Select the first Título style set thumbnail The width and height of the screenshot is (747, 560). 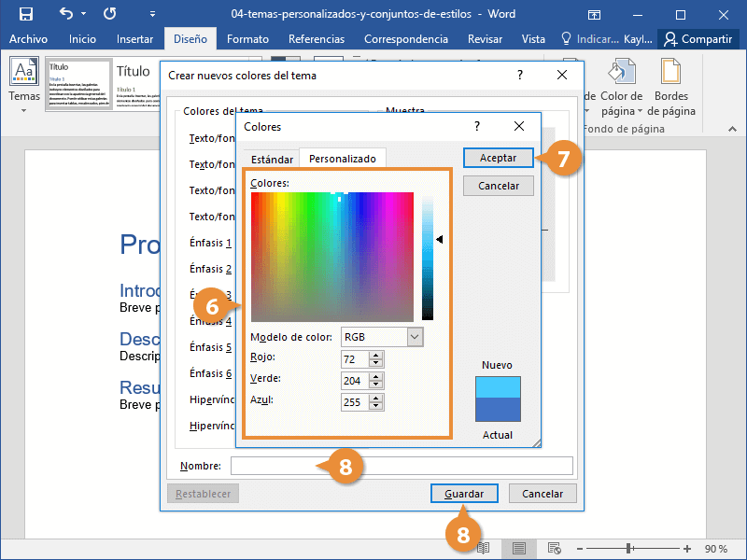coord(79,84)
